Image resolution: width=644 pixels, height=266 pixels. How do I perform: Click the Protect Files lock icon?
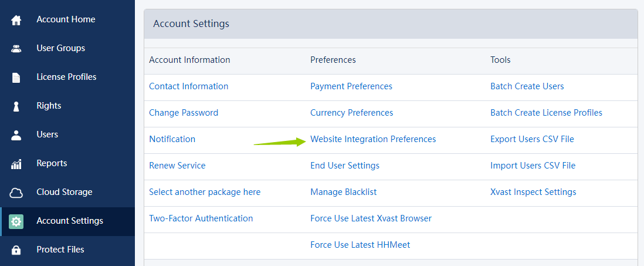(16, 250)
